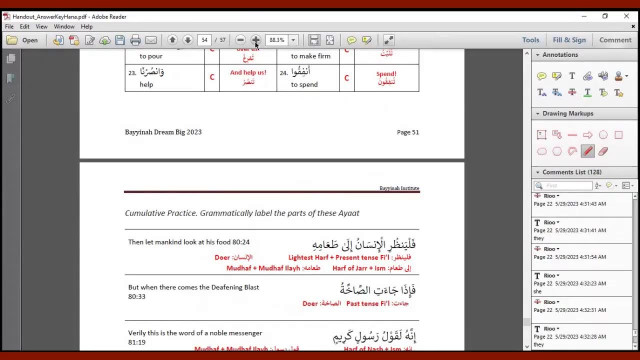
Task: Open page thumbnails panel in left sidebar
Action: point(11,59)
